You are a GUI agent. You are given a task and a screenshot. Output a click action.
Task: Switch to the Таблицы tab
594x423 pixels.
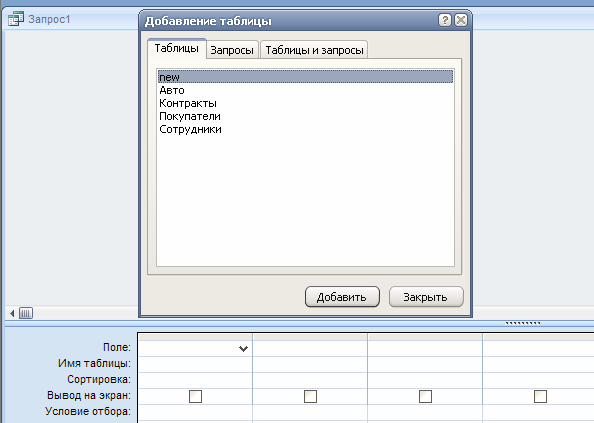(177, 48)
